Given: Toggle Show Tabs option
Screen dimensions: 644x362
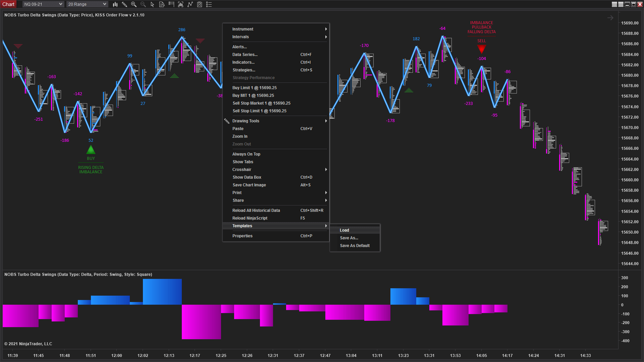Looking at the screenshot, I should [276, 162].
